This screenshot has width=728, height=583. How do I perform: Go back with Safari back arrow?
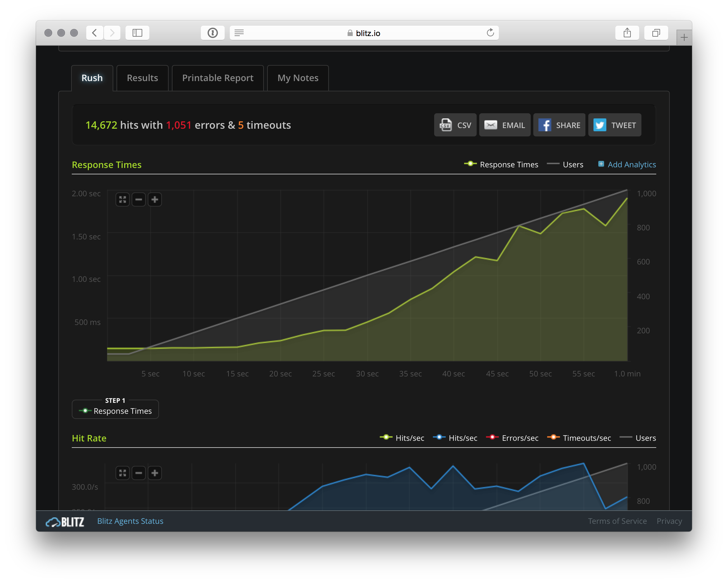pos(95,33)
